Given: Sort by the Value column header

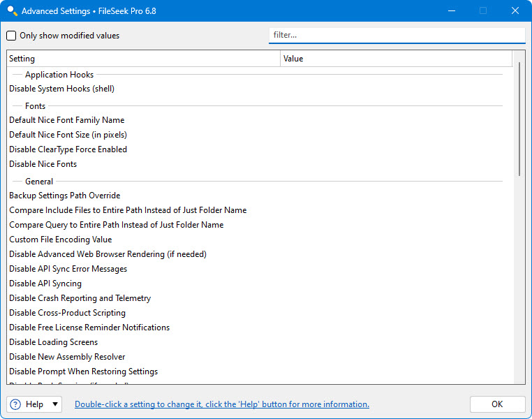Looking at the screenshot, I should coord(396,59).
